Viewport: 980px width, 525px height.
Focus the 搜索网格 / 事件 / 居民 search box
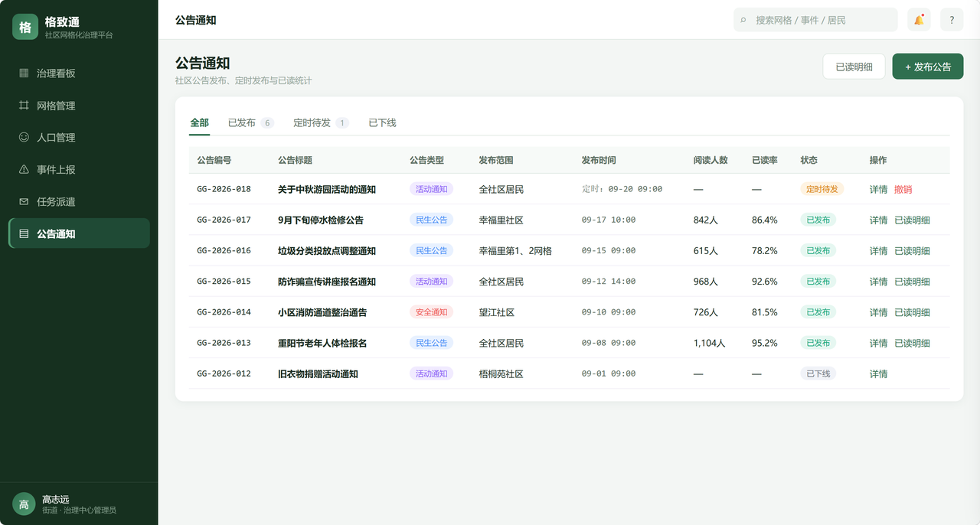(815, 20)
